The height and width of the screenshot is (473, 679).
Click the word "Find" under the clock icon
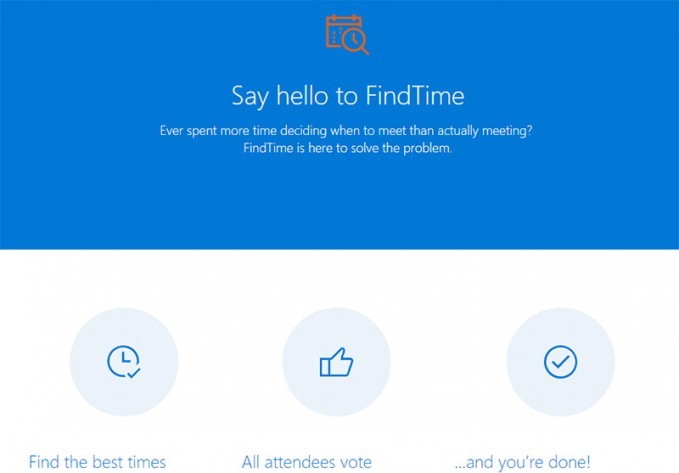coord(44,462)
